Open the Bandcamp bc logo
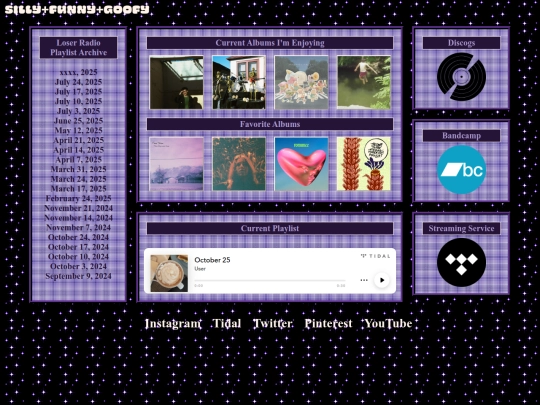This screenshot has height=405, width=540. [x=461, y=169]
